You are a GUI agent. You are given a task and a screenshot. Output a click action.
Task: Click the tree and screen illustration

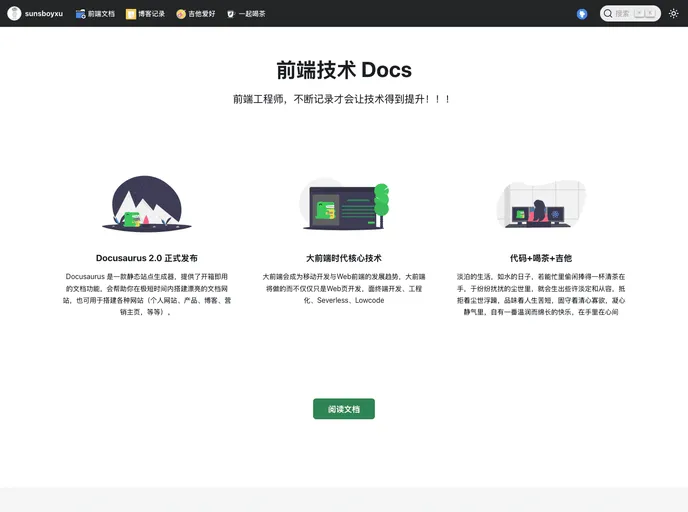[x=344, y=204]
